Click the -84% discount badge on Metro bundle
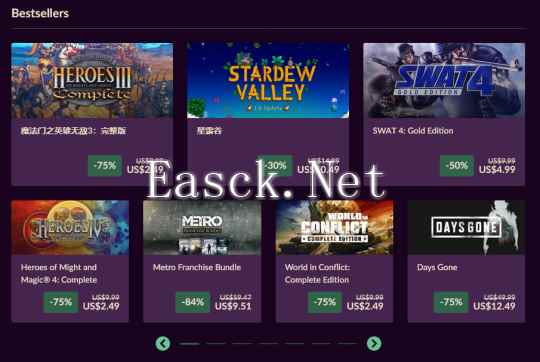 click(x=193, y=302)
